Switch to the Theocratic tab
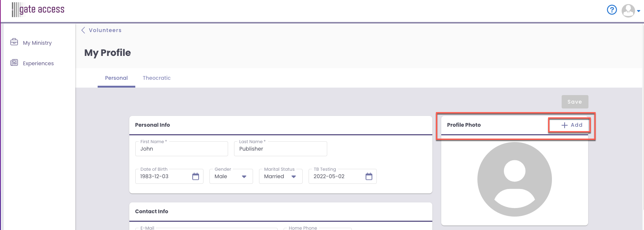 157,78
